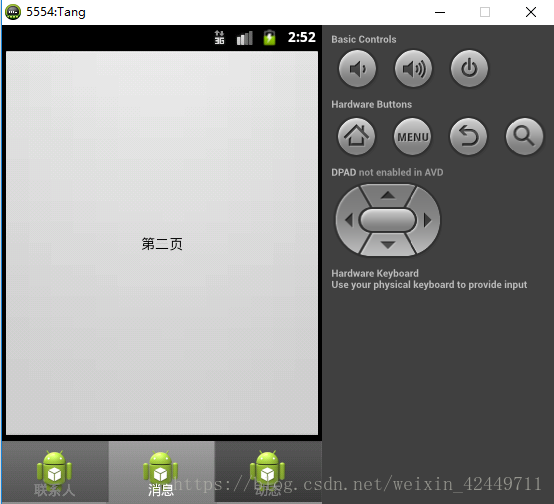The height and width of the screenshot is (504, 554).
Task: Click the signal strength bars icon
Action: (244, 38)
